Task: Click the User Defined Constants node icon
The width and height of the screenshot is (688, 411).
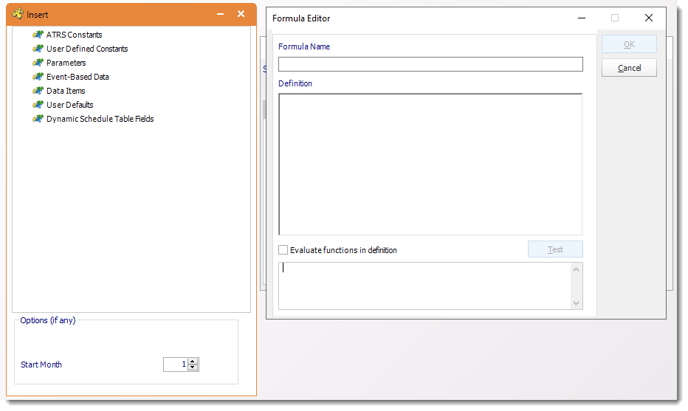Action: coord(38,49)
